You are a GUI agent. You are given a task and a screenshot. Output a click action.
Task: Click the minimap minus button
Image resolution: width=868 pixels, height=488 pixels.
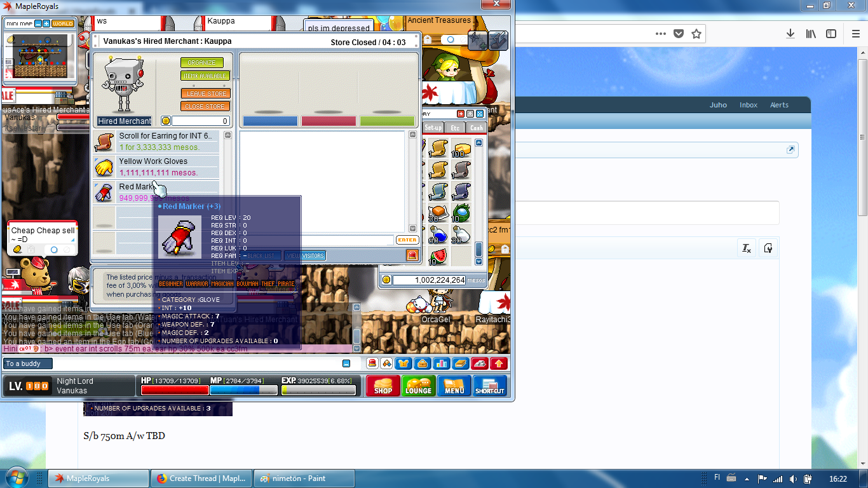[x=38, y=24]
